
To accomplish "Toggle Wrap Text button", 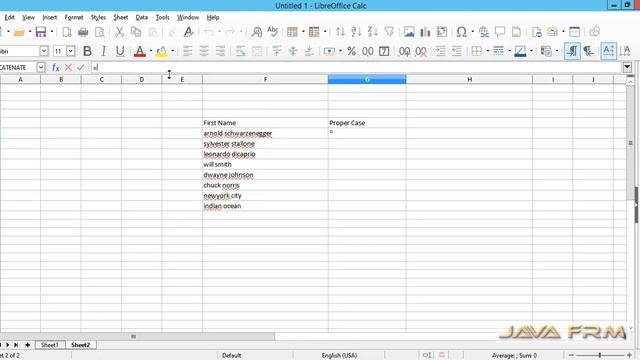I will (240, 51).
